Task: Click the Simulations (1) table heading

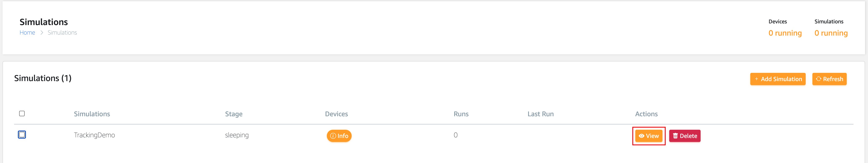Action: (43, 79)
